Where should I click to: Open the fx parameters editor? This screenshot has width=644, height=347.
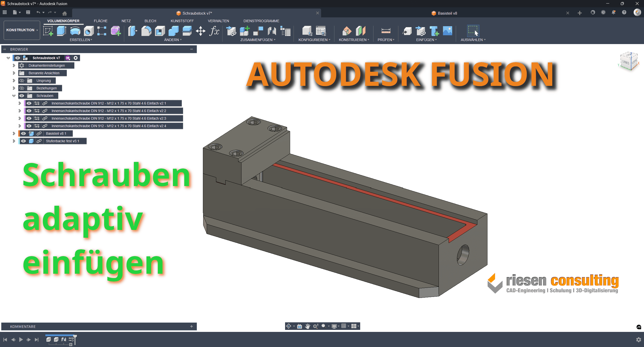214,31
